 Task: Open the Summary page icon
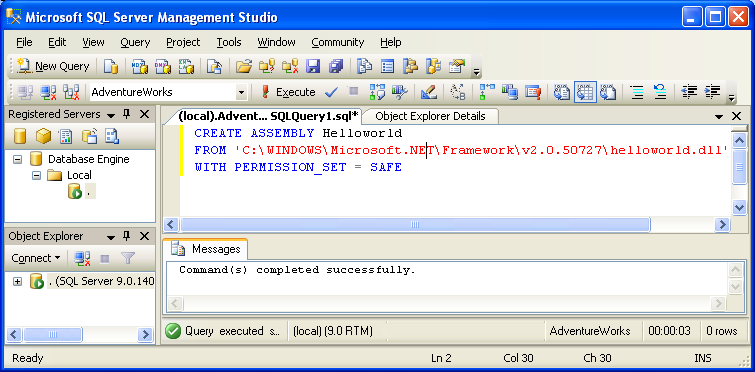(x=388, y=66)
